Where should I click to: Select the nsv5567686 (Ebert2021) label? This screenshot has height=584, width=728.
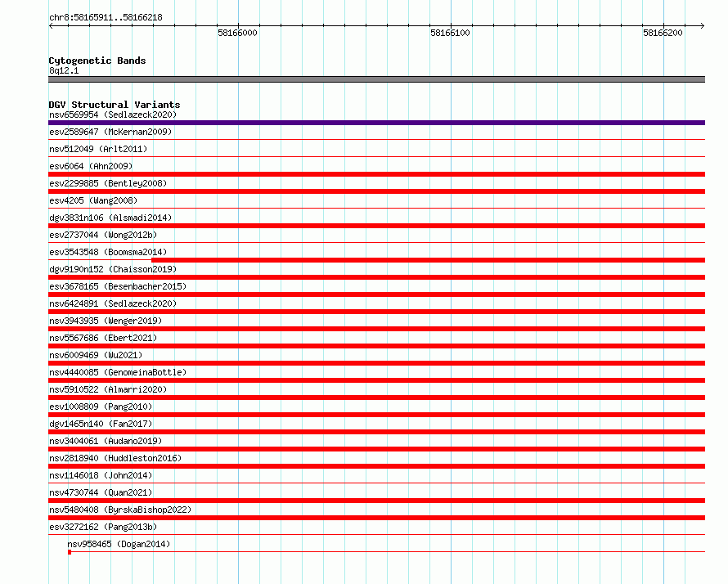pyautogui.click(x=103, y=338)
